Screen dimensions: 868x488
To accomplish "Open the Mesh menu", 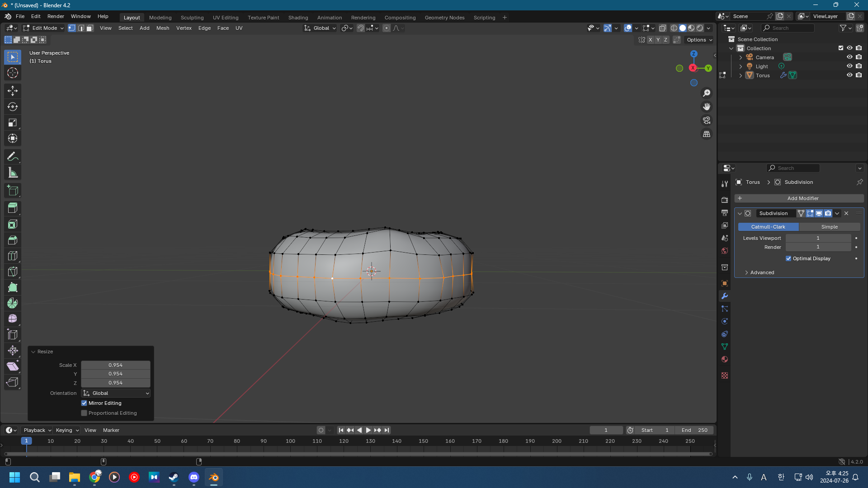I will [162, 28].
